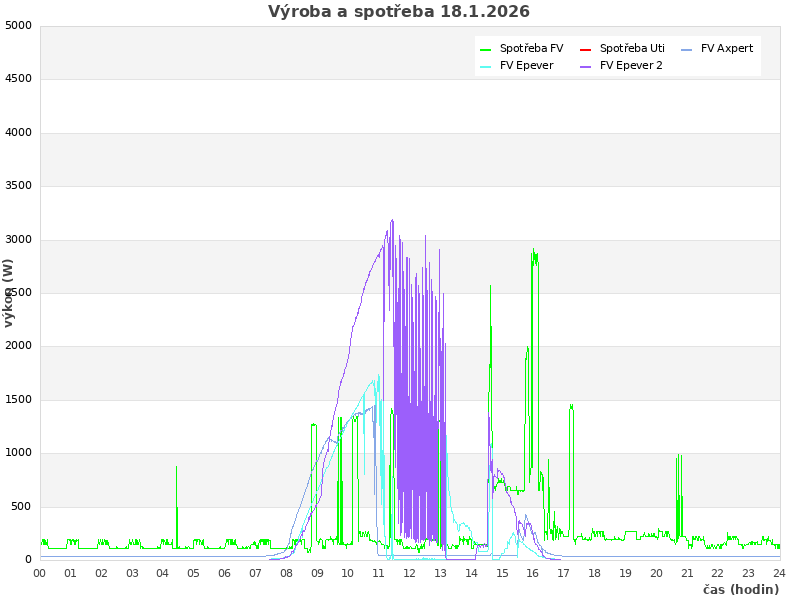The width and height of the screenshot is (800, 600).
Task: Click the purple curve's highest peak near 3200 W
Action: tap(392, 221)
